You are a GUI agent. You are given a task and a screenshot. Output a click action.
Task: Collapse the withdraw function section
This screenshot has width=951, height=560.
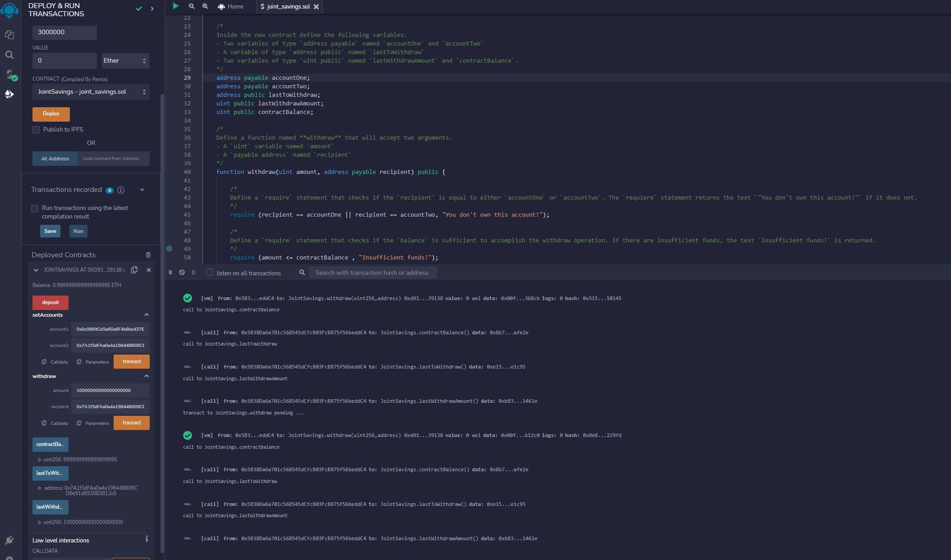click(x=146, y=376)
